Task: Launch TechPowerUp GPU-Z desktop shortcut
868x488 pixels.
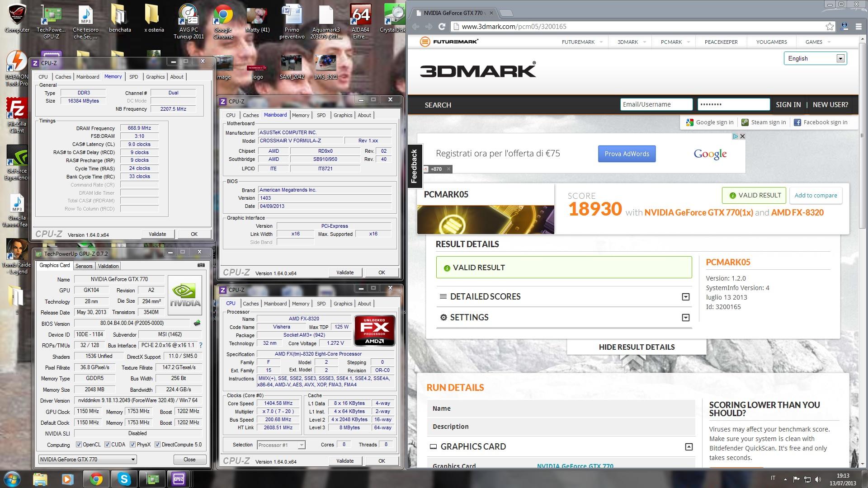Action: pyautogui.click(x=51, y=22)
